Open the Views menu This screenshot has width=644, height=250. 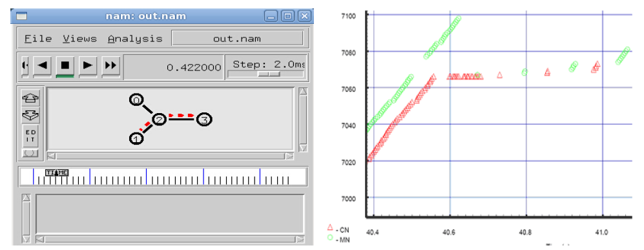[x=80, y=39]
